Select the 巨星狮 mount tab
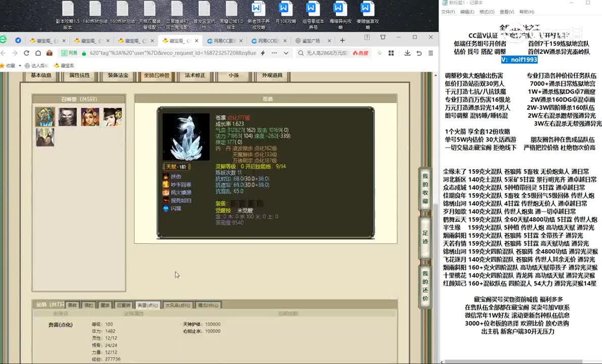The image size is (602, 364). 123,305
